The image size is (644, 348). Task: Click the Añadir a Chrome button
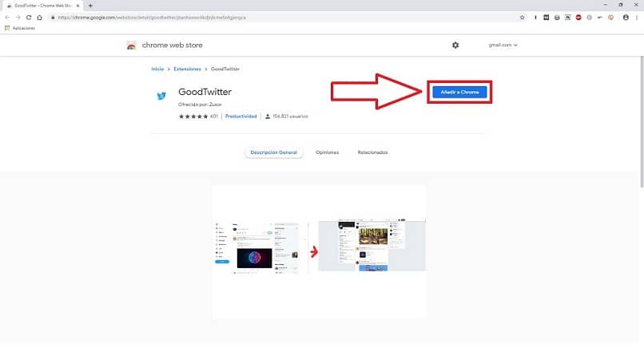coord(459,92)
